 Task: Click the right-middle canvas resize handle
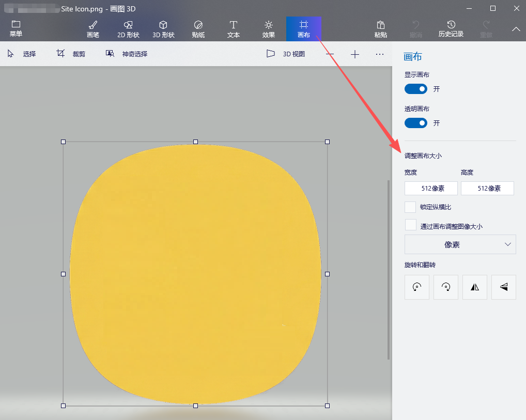(328, 274)
